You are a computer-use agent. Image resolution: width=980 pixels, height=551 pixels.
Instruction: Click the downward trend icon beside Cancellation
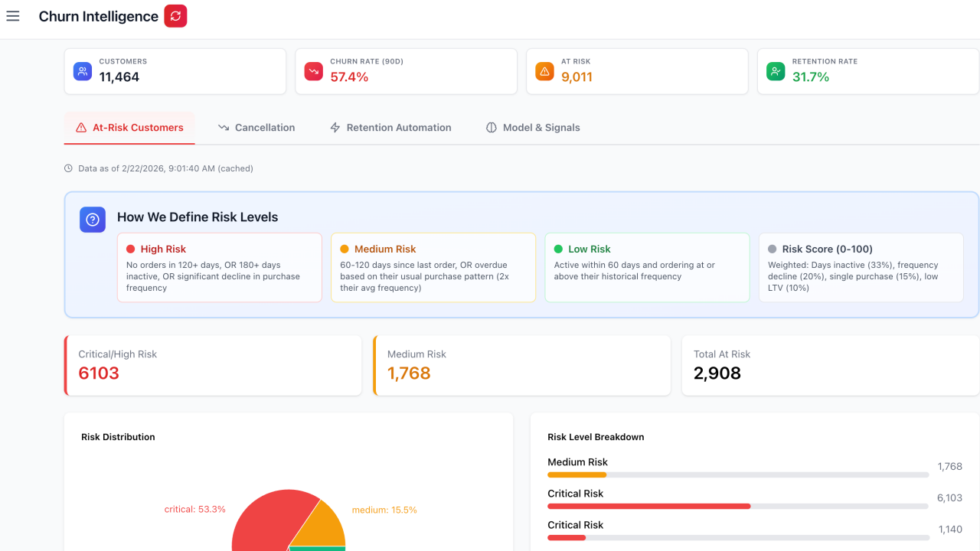coord(223,127)
